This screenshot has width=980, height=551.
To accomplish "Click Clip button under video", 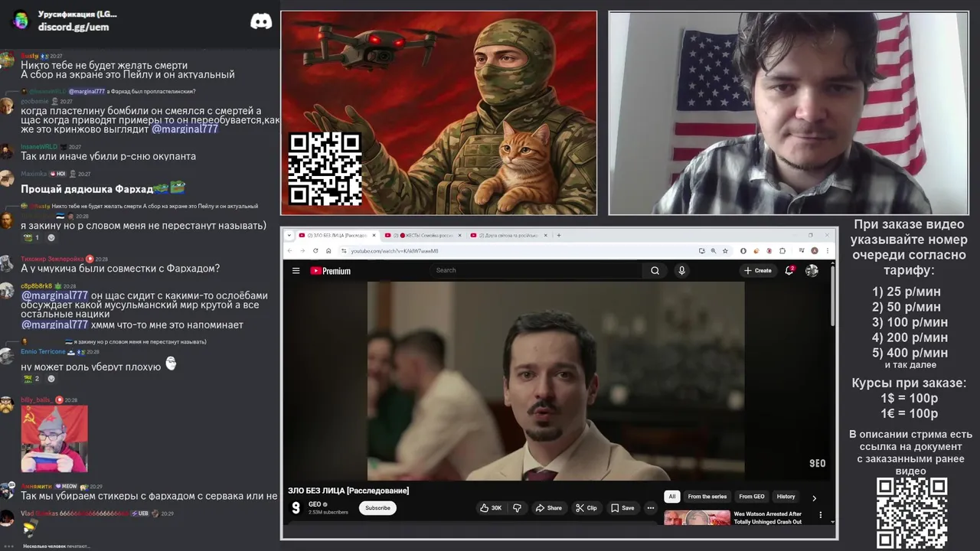I will (586, 507).
